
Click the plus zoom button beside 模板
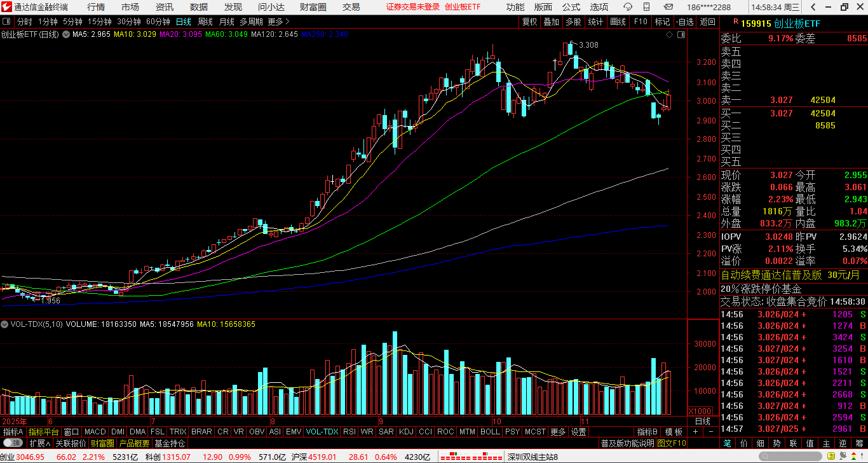[x=695, y=432]
